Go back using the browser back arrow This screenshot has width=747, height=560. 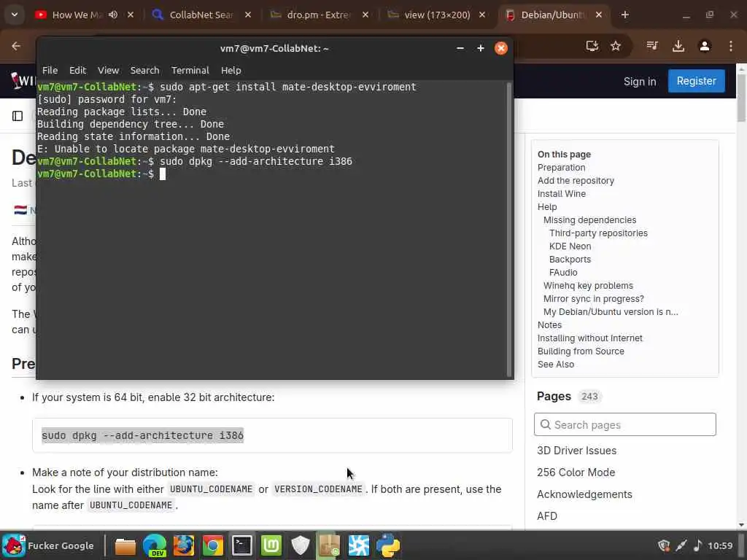click(16, 46)
